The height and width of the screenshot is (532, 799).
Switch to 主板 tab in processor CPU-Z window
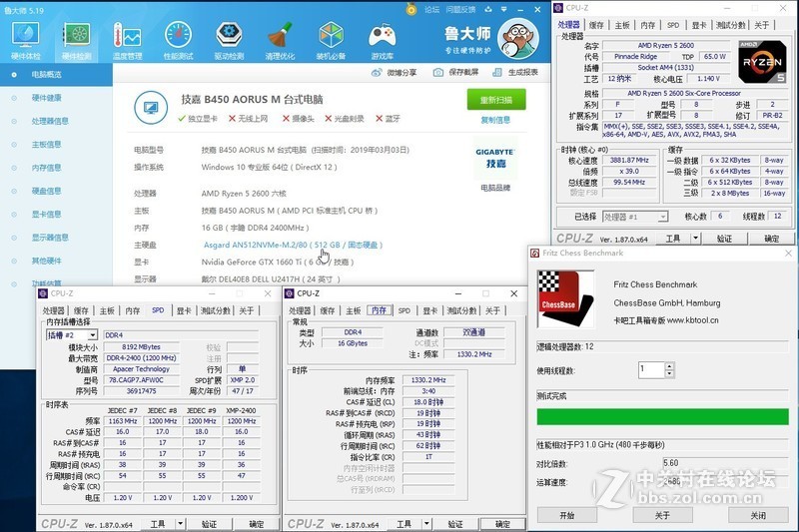click(x=621, y=25)
